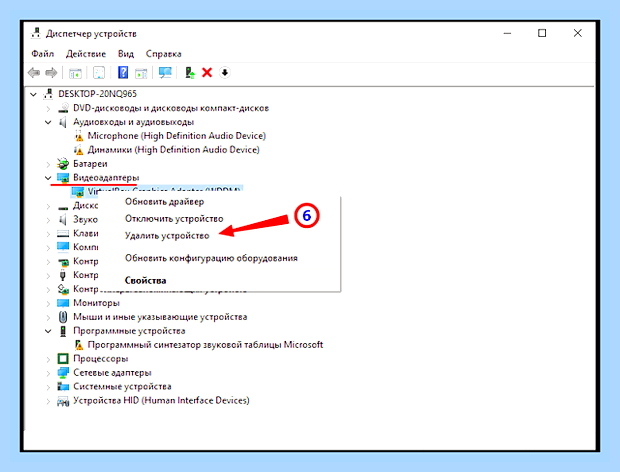Open the Действие menu
Image resolution: width=620 pixels, height=472 pixels.
pos(86,54)
